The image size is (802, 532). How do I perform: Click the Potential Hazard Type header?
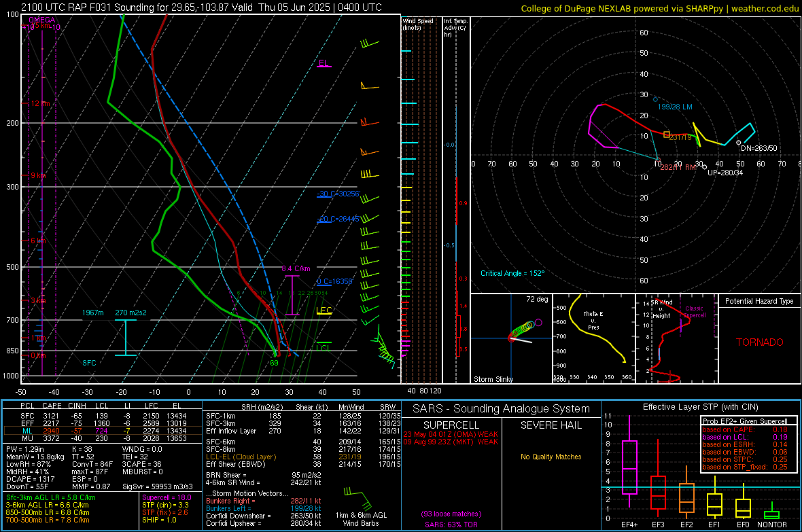point(759,301)
